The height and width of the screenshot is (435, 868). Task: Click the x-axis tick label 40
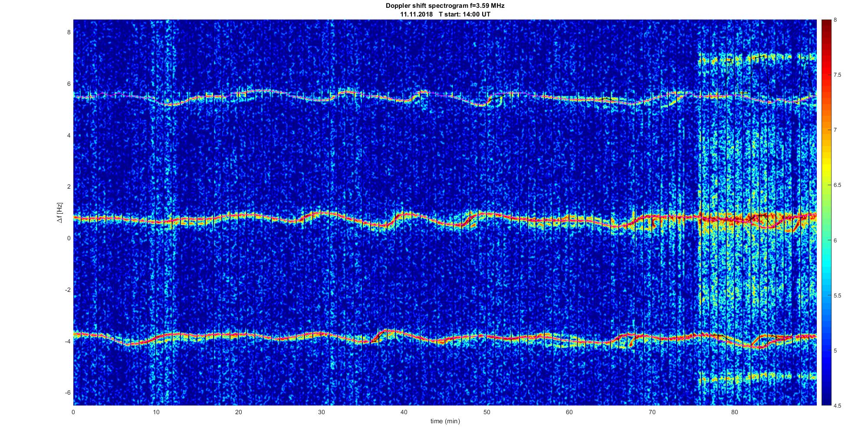point(404,412)
